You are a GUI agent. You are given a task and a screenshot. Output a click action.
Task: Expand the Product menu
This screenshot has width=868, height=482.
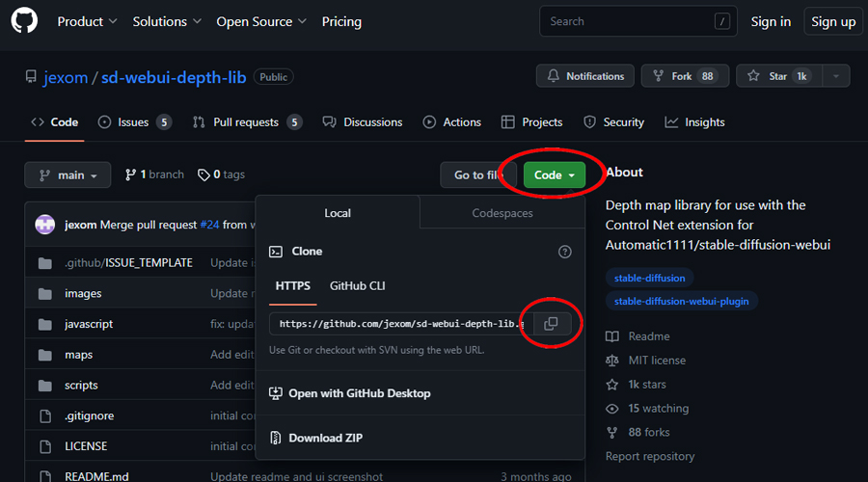[x=87, y=21]
